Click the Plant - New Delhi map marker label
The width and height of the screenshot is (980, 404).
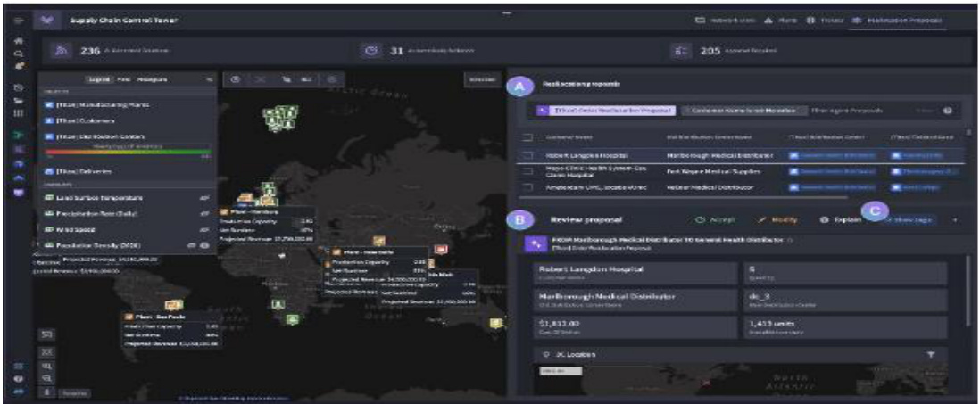click(367, 252)
